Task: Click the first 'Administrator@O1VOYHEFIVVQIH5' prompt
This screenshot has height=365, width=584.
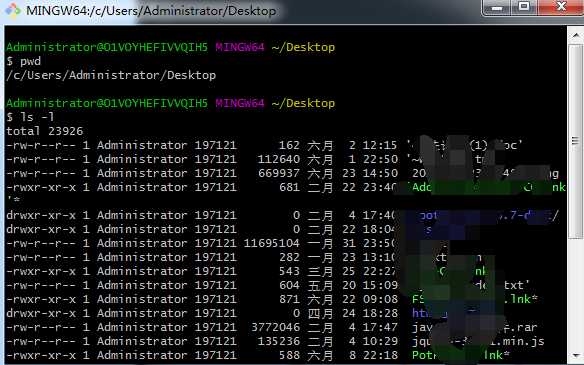Action: coord(107,47)
